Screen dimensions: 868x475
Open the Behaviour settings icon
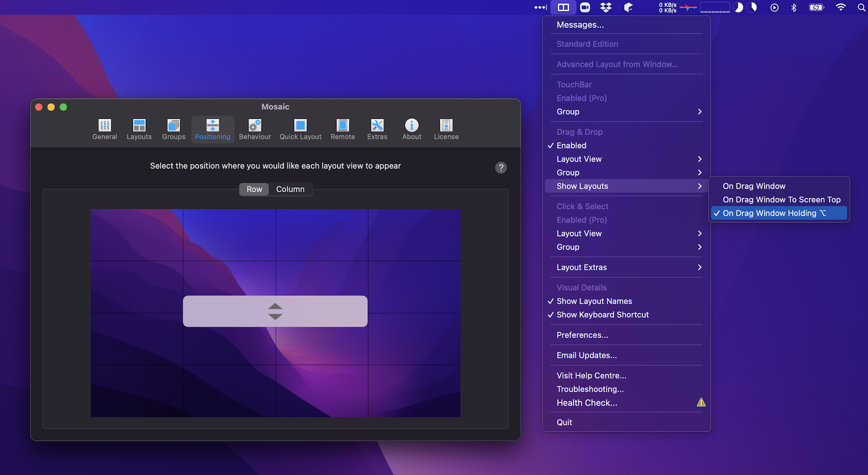254,129
